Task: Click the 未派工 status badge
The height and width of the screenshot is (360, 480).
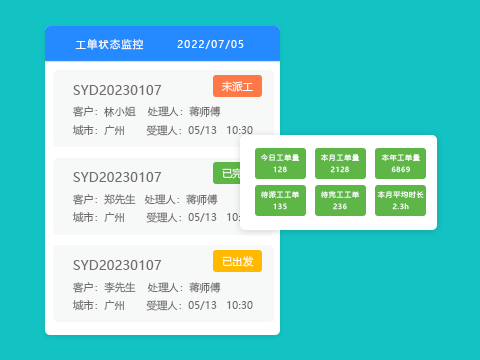Action: click(x=237, y=86)
